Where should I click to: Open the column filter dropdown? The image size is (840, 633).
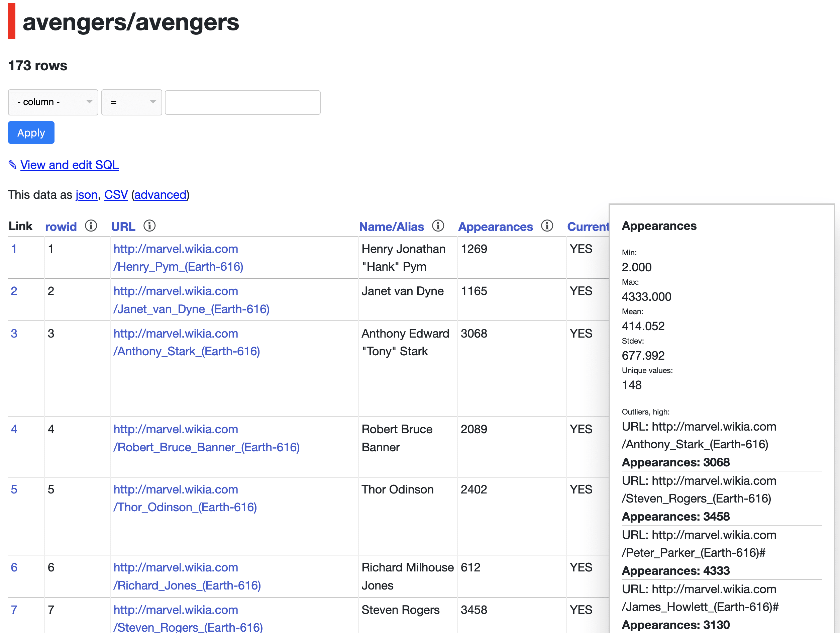tap(53, 102)
